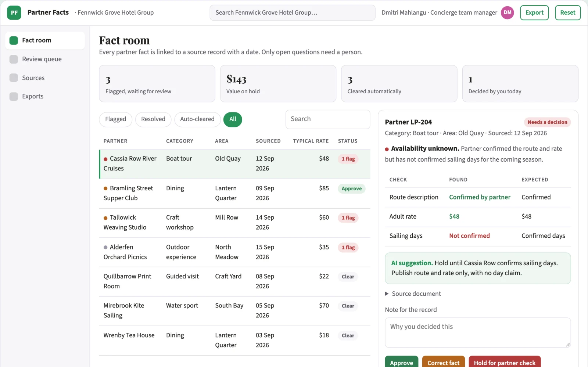Go to Review queue
588x367 pixels.
[x=45, y=59]
